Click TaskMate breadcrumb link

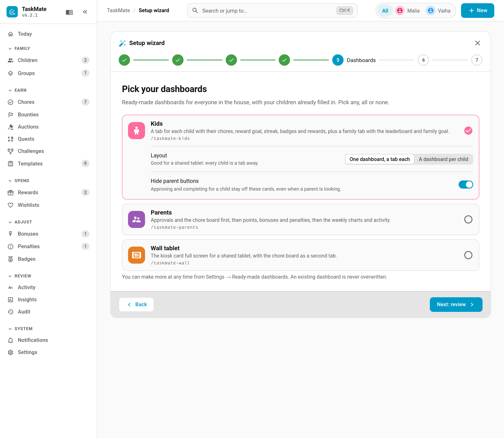119,11
